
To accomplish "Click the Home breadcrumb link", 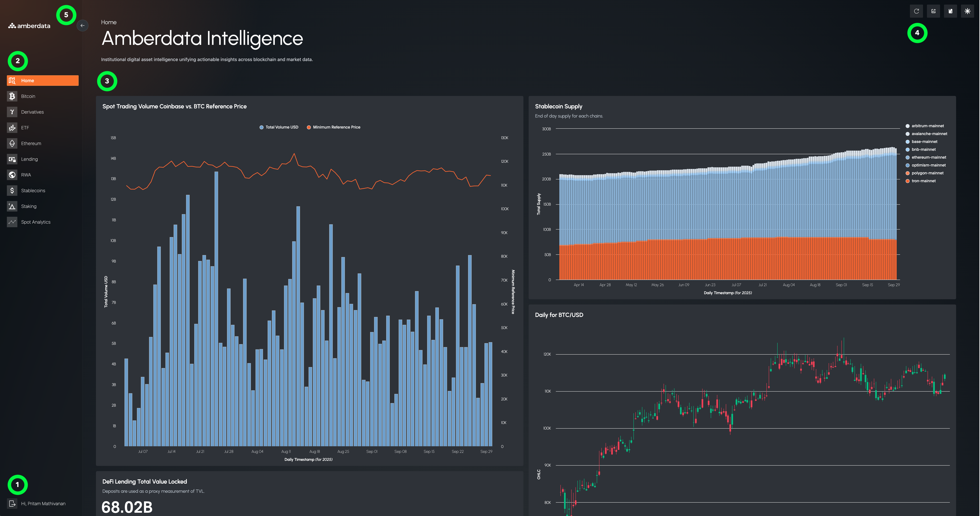I will pos(108,22).
